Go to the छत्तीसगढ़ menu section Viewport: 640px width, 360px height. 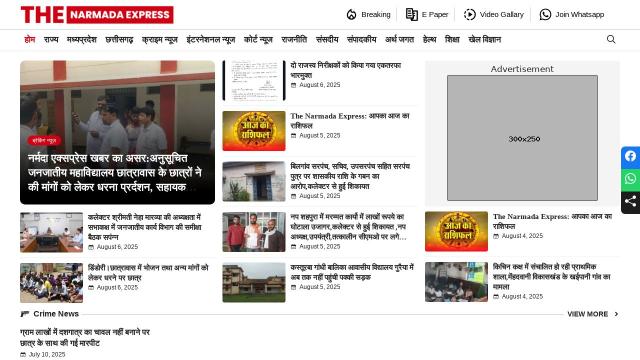click(119, 39)
